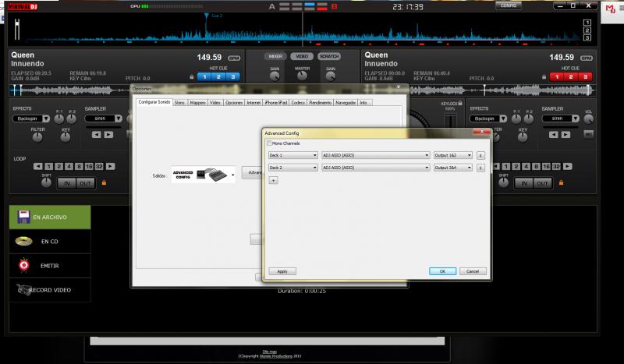The height and width of the screenshot is (364, 624).
Task: Click the left deck loop lock icon
Action: tap(102, 183)
